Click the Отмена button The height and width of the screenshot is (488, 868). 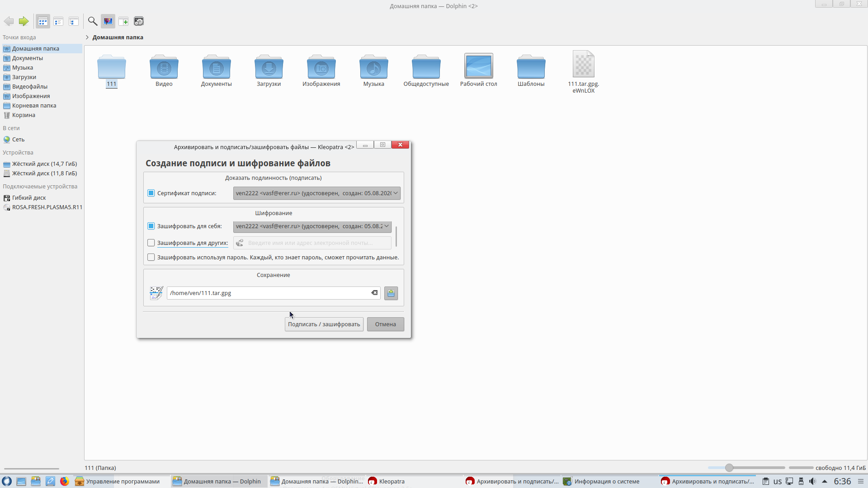point(385,324)
